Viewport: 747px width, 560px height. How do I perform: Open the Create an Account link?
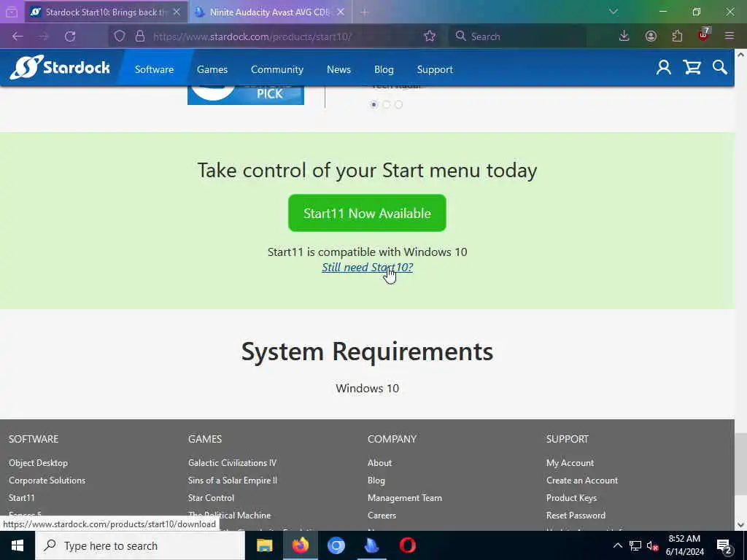[582, 480]
